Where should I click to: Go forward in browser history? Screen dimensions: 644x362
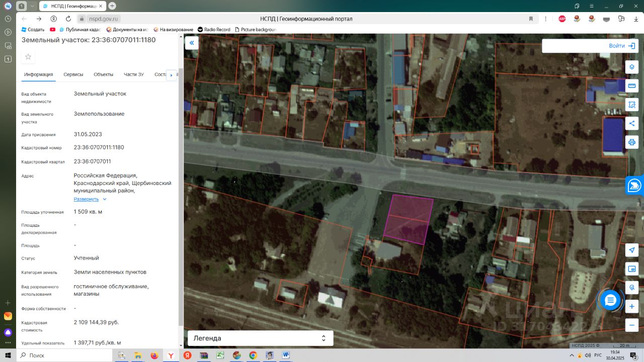39,19
